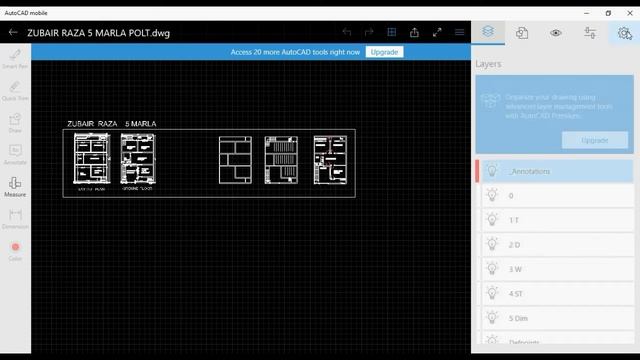Switch to the Settings gear tab
Viewport: 640px width, 360px height.
tap(624, 33)
